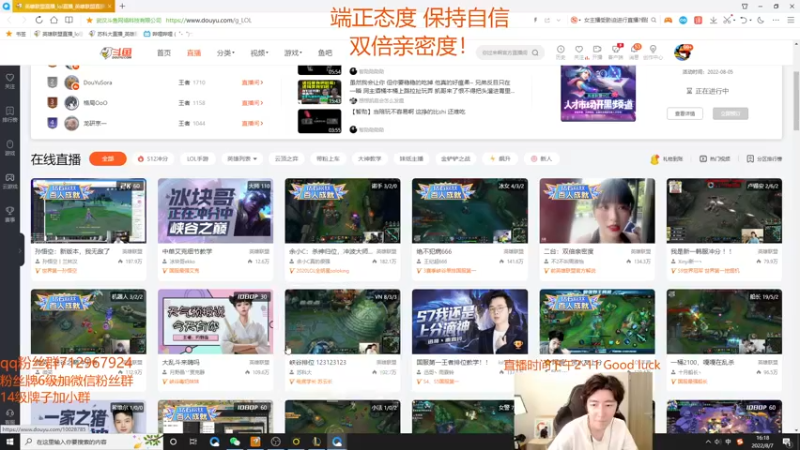
Task: Open 直播间 link in 1158 points row
Action: tap(252, 103)
